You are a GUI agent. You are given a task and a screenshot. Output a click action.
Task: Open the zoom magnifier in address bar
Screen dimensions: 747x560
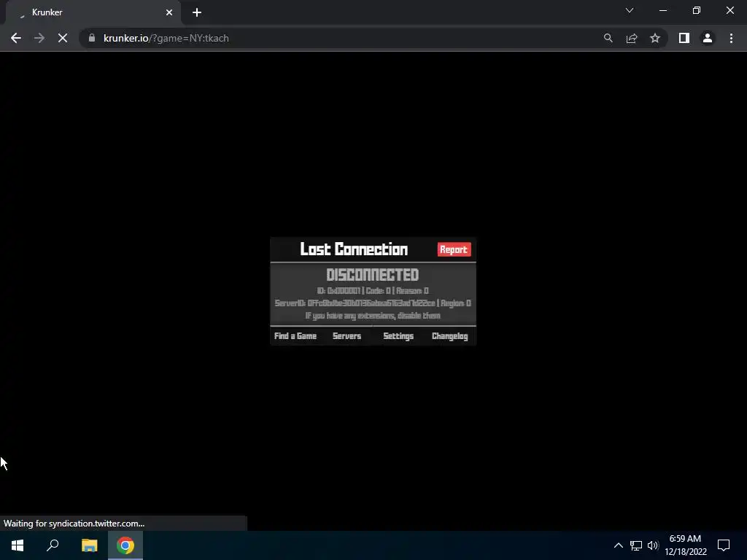[608, 38]
